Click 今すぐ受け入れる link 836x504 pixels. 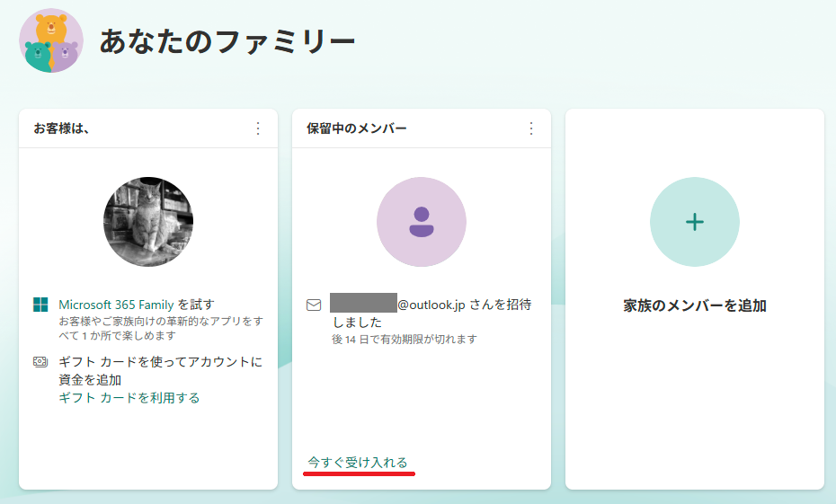coord(358,462)
